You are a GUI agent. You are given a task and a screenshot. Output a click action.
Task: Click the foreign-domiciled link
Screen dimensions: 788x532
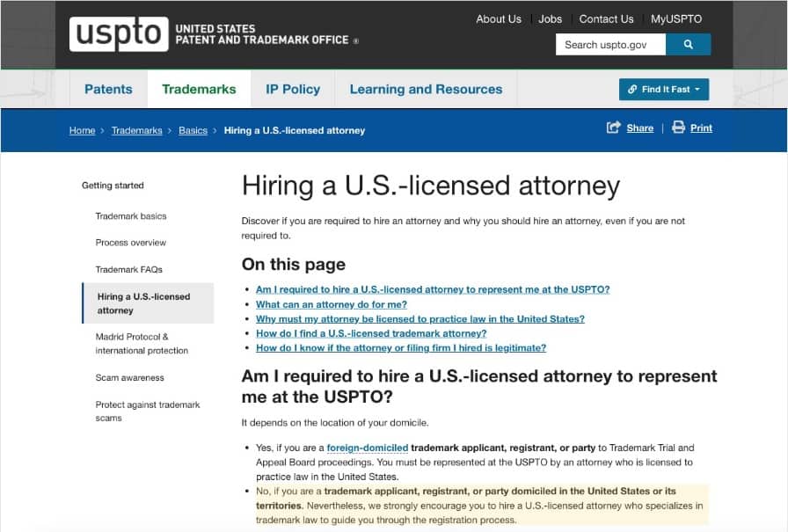coord(368,448)
